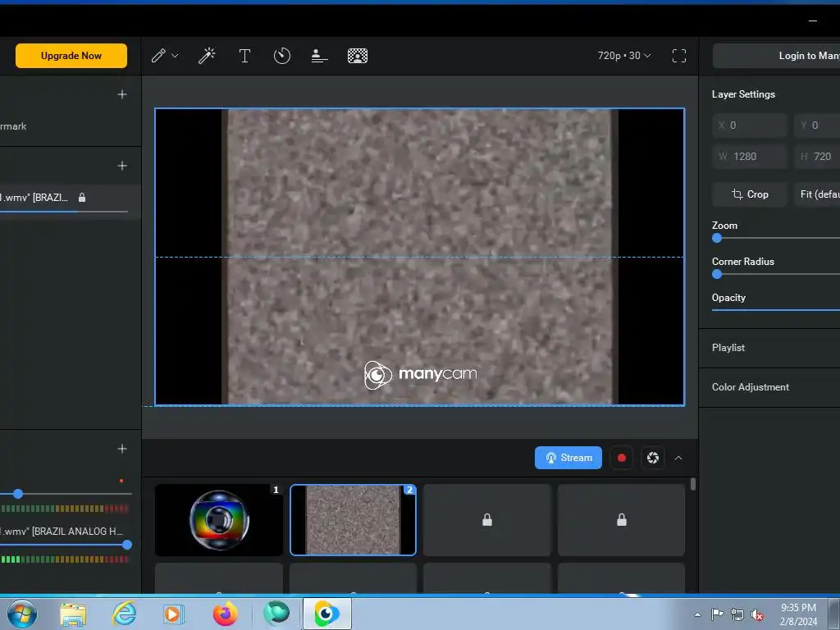This screenshot has width=840, height=630.
Task: Click the Upgrade Now button
Action: pyautogui.click(x=71, y=56)
